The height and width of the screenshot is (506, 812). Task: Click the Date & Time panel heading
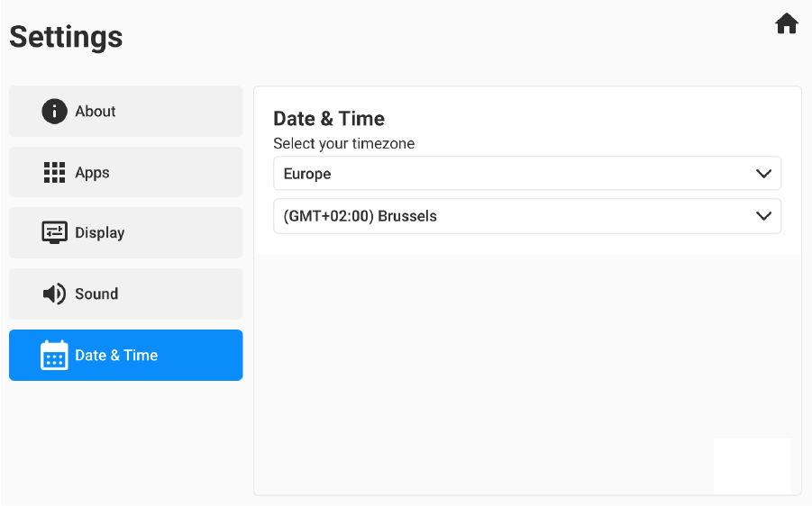328,119
